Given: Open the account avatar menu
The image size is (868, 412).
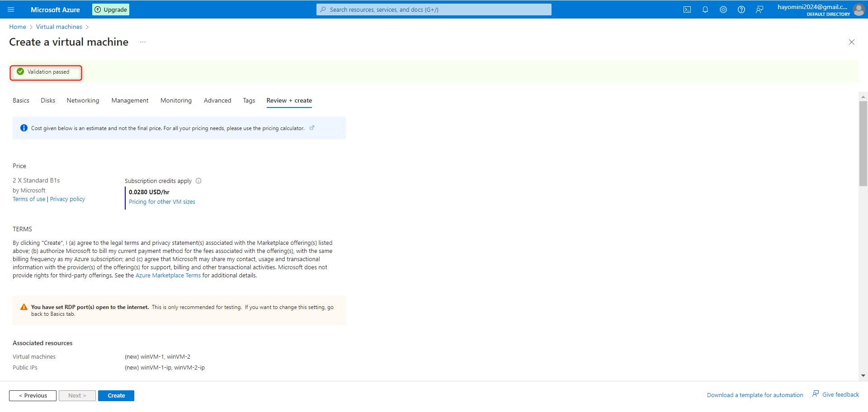Looking at the screenshot, I should click(x=859, y=9).
